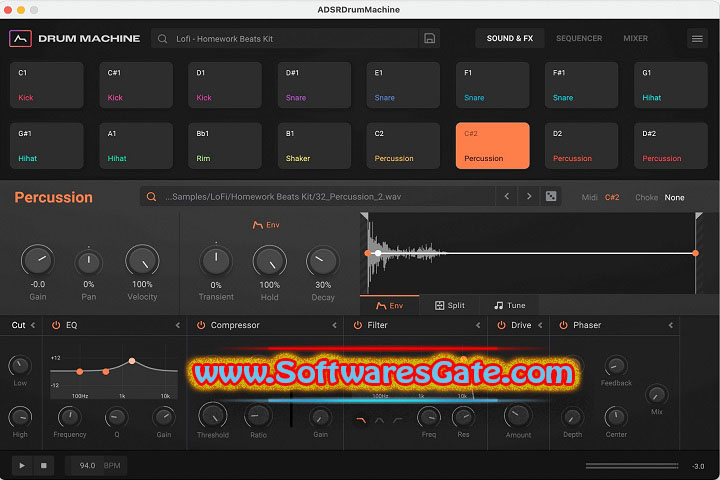Click the waveform end marker flag
This screenshot has width=720, height=480.
698,216
